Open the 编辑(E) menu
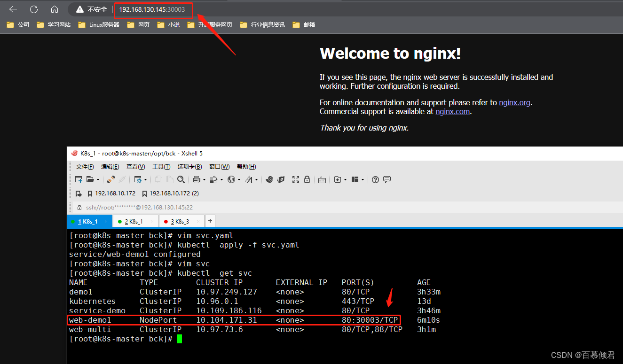 click(x=110, y=167)
